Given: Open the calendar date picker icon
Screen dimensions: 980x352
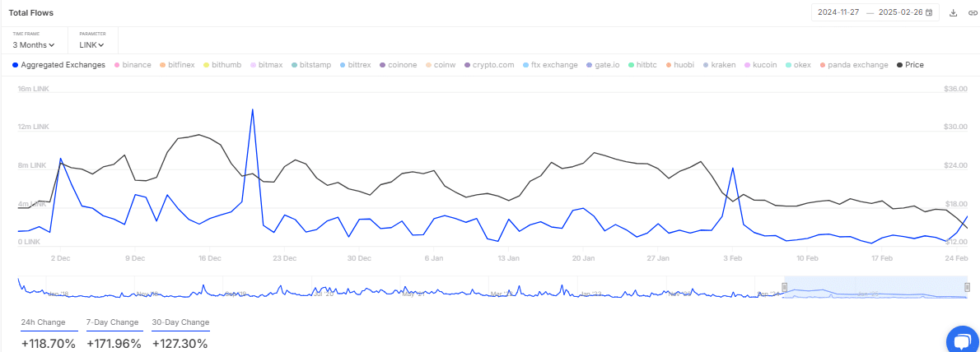Looking at the screenshot, I should point(930,13).
